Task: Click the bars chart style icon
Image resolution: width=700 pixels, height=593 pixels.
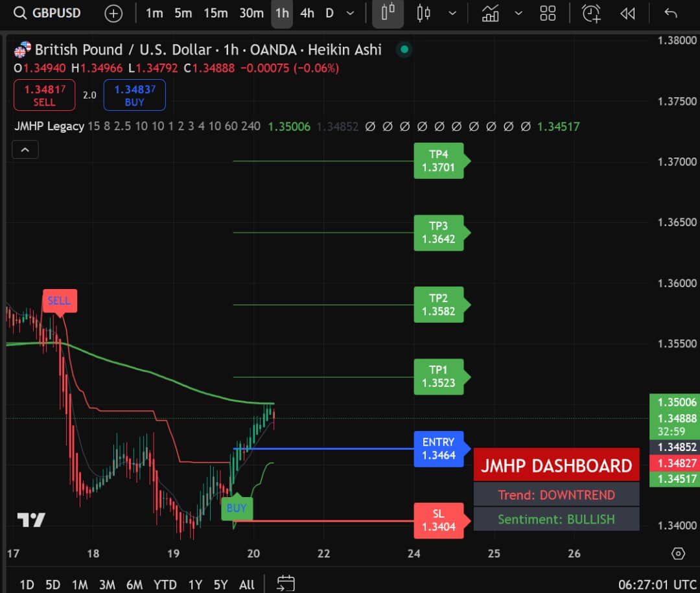Action: tap(388, 14)
